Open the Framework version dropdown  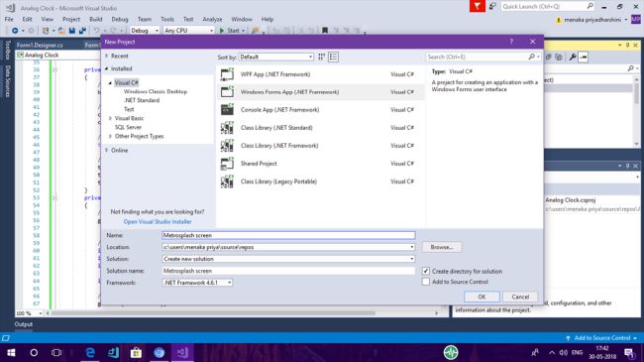coord(197,283)
